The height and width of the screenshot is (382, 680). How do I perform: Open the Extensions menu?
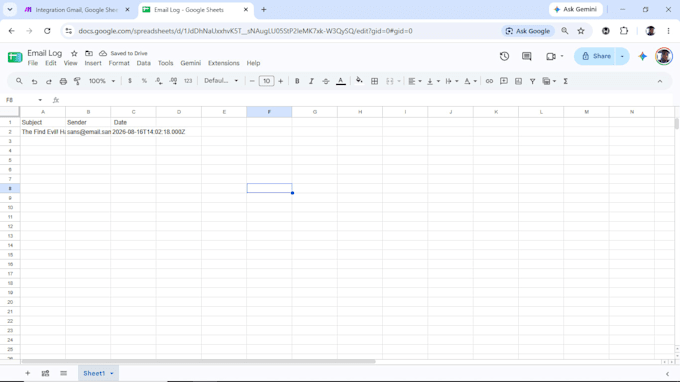tap(223, 63)
